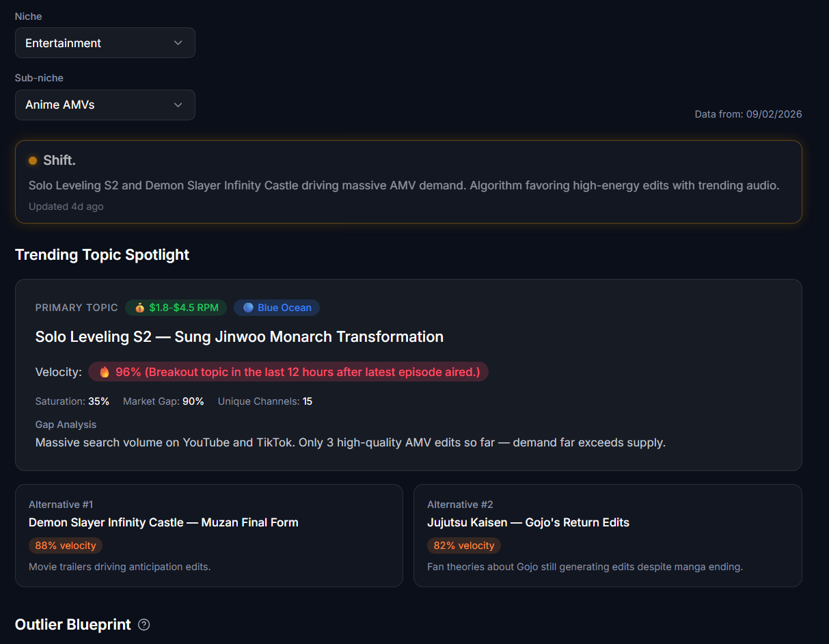829x644 pixels.
Task: Click the chevron arrow in the Anime AMVs dropdown
Action: click(x=178, y=105)
